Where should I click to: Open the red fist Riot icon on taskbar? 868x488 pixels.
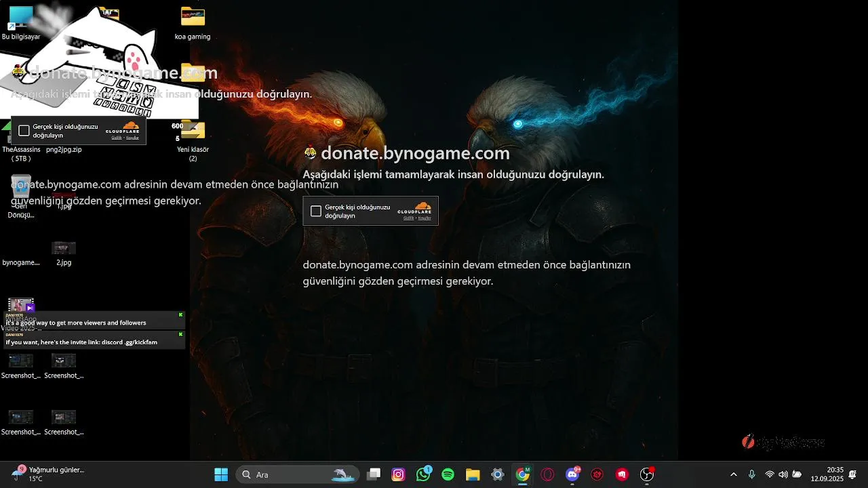[622, 474]
